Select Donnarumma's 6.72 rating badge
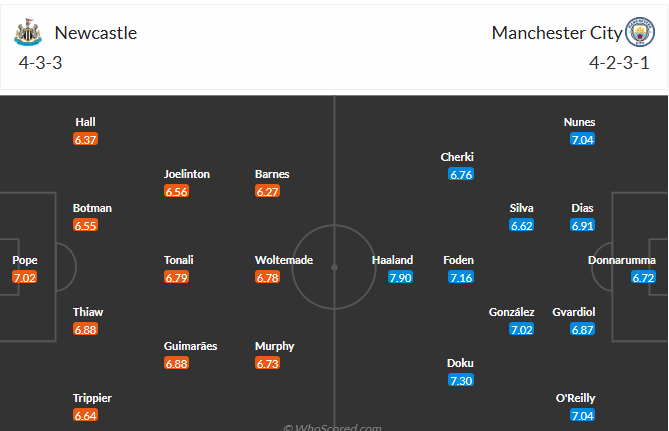The image size is (669, 431). (x=644, y=277)
